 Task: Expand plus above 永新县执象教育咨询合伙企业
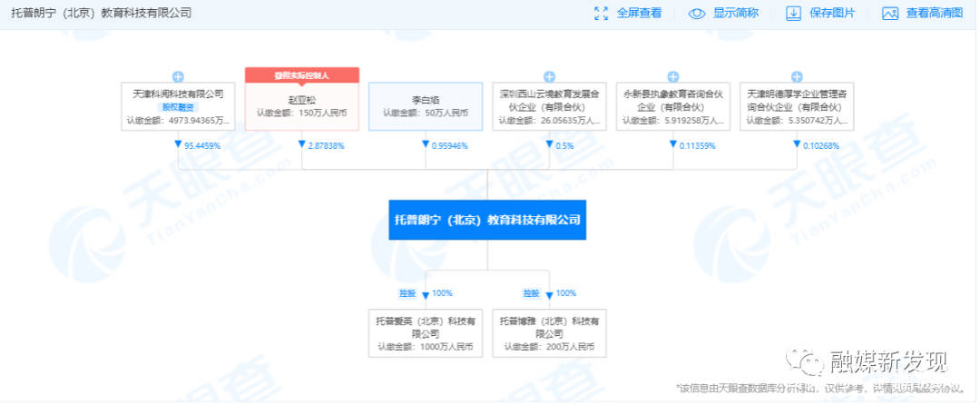[x=673, y=77]
